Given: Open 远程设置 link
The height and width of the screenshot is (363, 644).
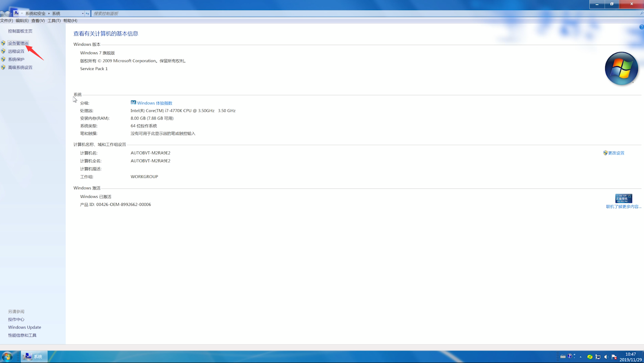Looking at the screenshot, I should (16, 51).
